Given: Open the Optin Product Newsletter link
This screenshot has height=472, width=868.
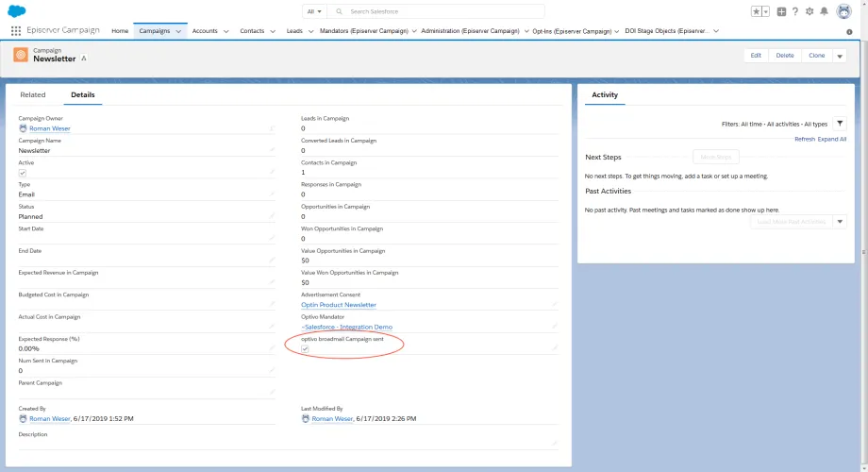Looking at the screenshot, I should (338, 305).
